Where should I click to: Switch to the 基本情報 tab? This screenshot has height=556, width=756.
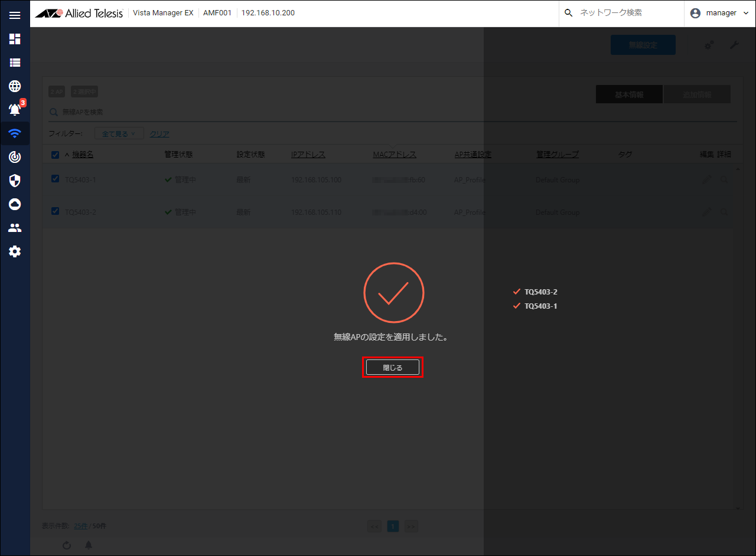[x=629, y=94]
